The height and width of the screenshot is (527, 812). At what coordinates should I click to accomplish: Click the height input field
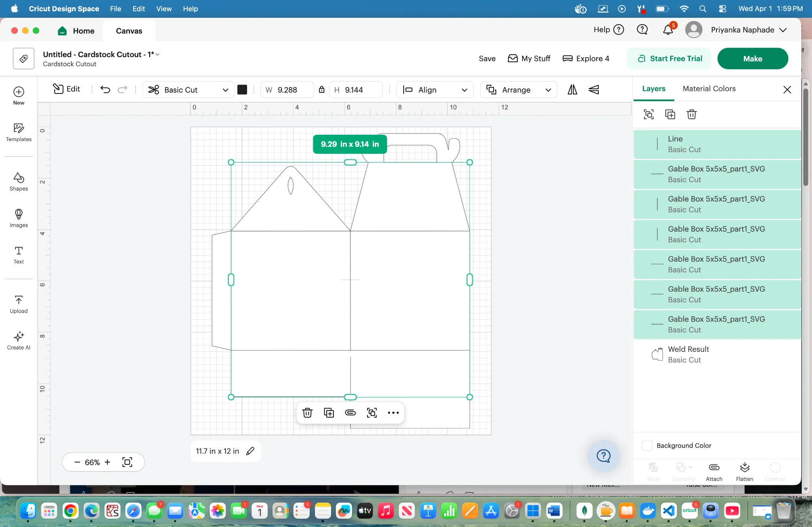(356, 90)
